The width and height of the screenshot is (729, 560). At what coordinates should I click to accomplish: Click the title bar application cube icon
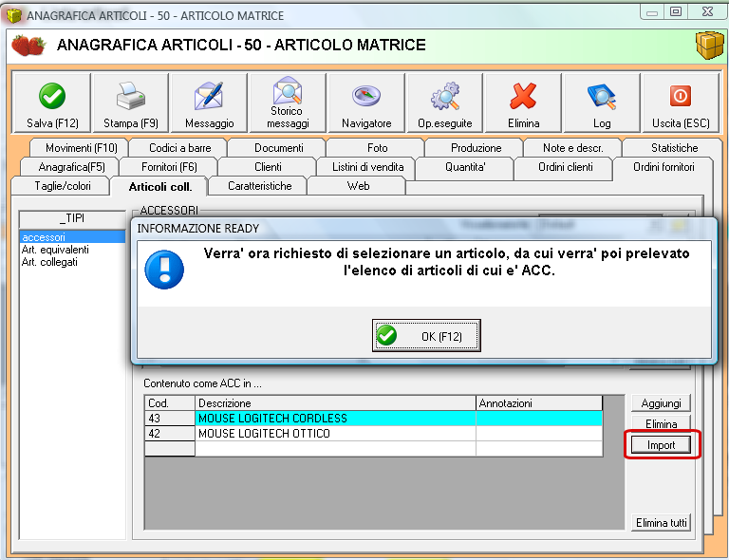point(14,15)
